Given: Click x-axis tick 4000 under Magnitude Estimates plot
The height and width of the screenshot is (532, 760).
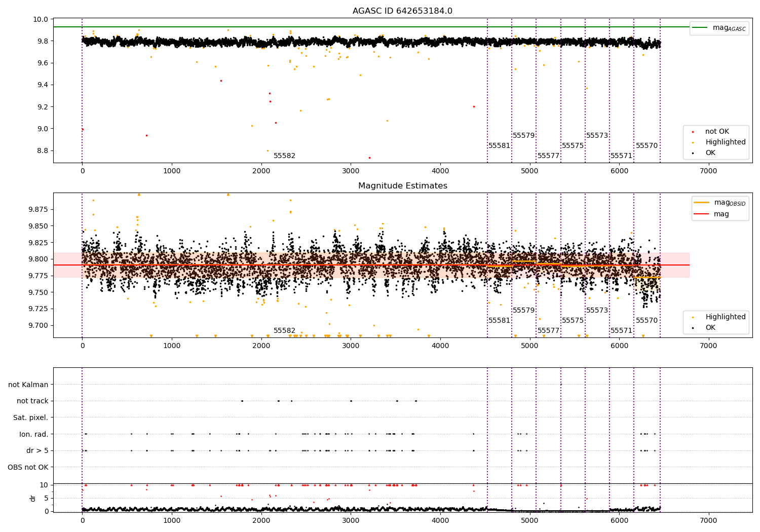Looking at the screenshot, I should (440, 346).
